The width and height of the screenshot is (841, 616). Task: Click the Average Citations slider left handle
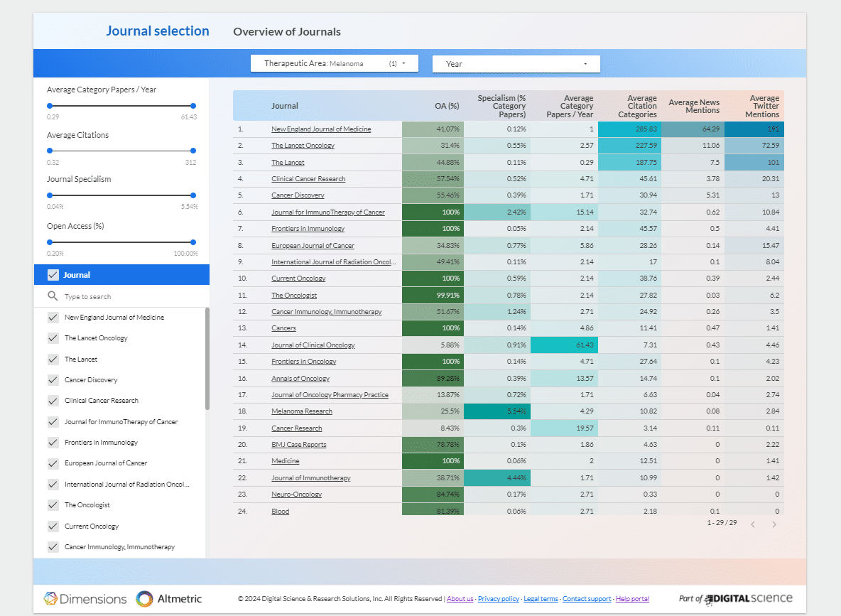[50, 151]
